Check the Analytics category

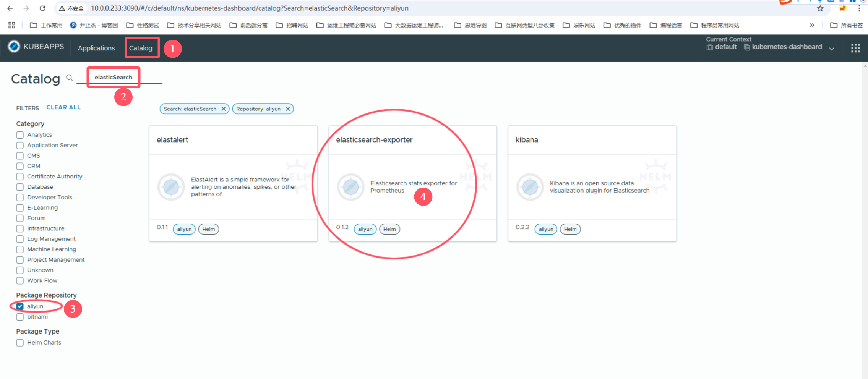click(x=20, y=135)
